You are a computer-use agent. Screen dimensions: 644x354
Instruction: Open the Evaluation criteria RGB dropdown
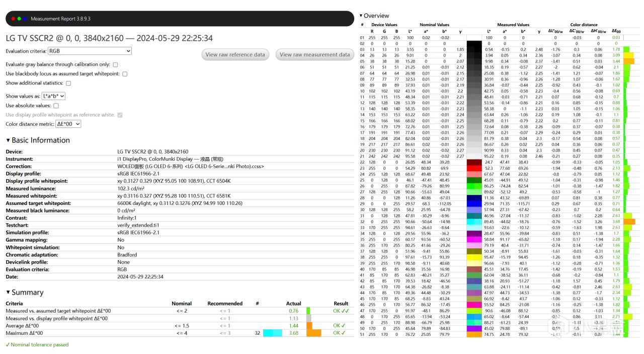[90, 51]
